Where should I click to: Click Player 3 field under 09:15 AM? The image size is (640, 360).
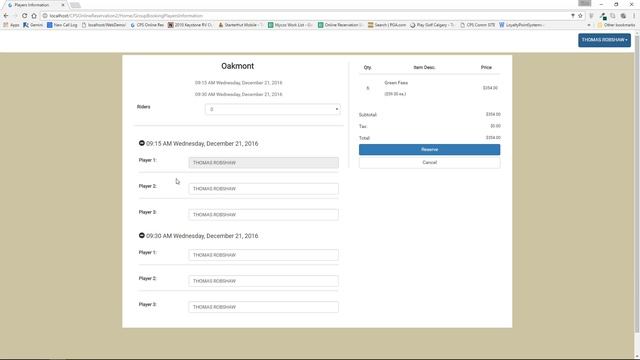263,215
